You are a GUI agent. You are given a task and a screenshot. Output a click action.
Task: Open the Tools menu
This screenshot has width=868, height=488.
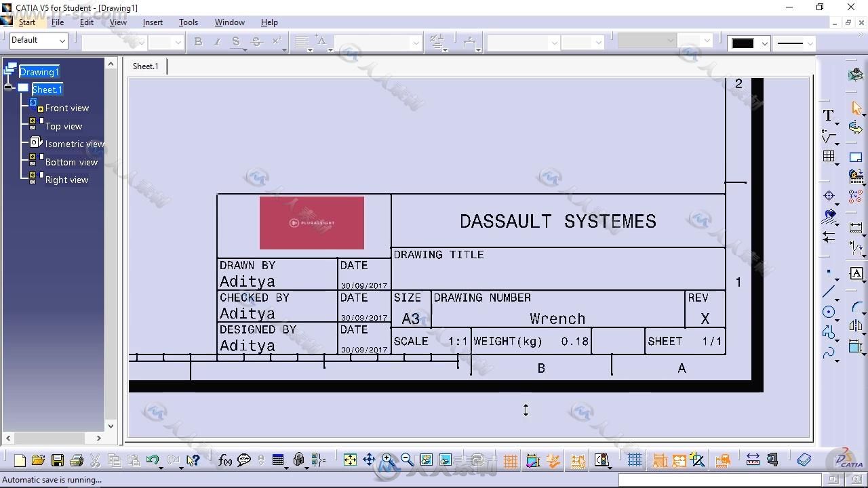coord(189,22)
